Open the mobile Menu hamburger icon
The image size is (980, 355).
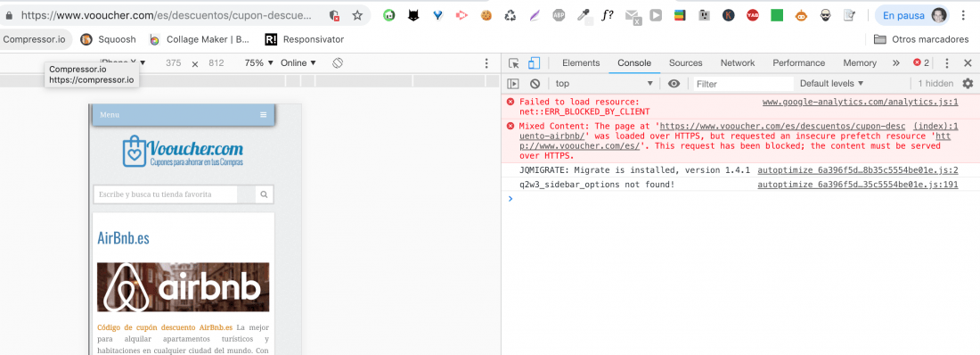(263, 114)
